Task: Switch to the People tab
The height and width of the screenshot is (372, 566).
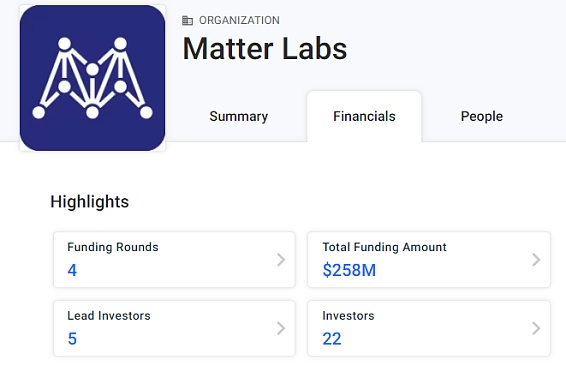Action: point(482,116)
